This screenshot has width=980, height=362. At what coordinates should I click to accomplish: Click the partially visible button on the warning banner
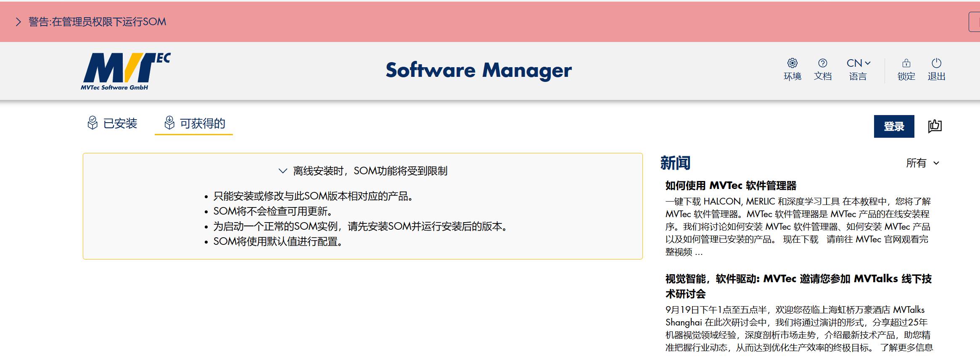974,22
